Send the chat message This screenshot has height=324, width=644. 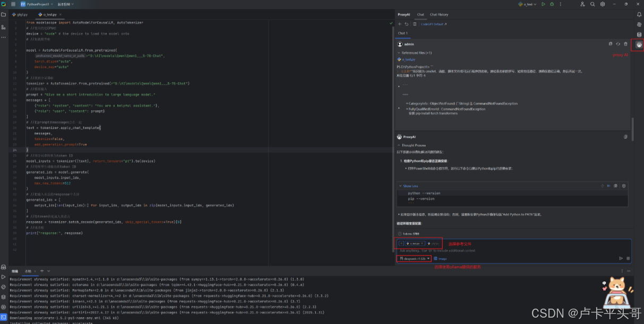pos(621,259)
